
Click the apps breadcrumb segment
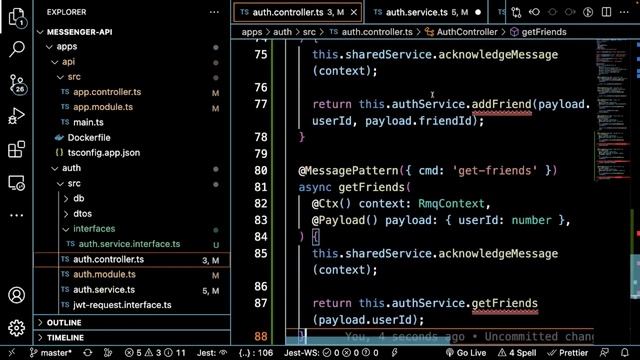pyautogui.click(x=251, y=32)
